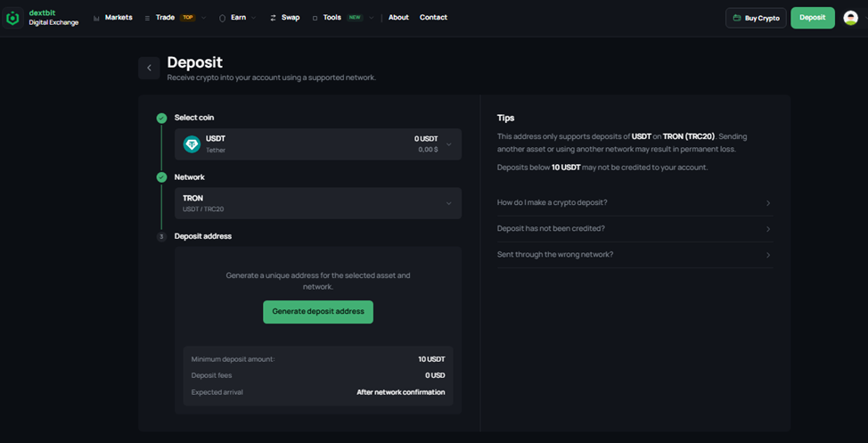
Task: Expand the Earn menu chevron
Action: [x=253, y=18]
